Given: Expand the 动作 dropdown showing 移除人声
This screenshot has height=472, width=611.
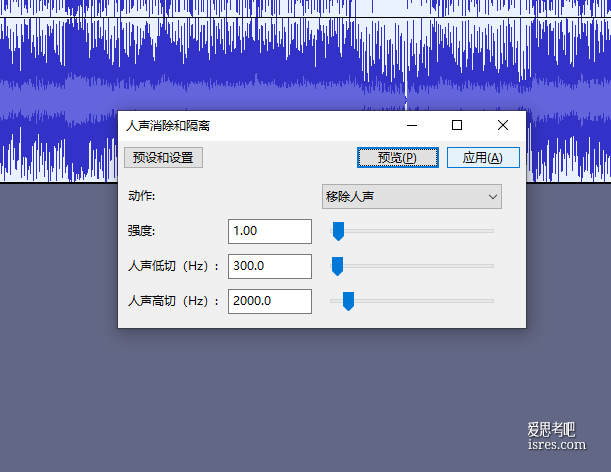Looking at the screenshot, I should click(411, 196).
